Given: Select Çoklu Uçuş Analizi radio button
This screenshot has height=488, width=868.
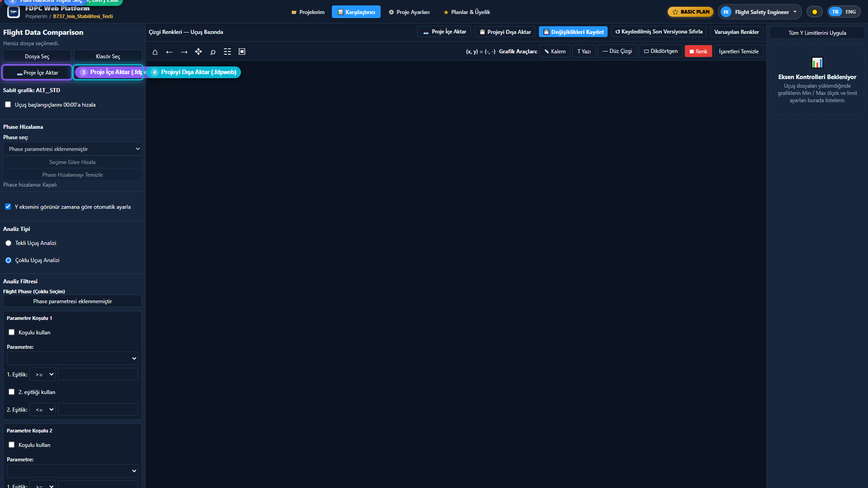Looking at the screenshot, I should [8, 260].
